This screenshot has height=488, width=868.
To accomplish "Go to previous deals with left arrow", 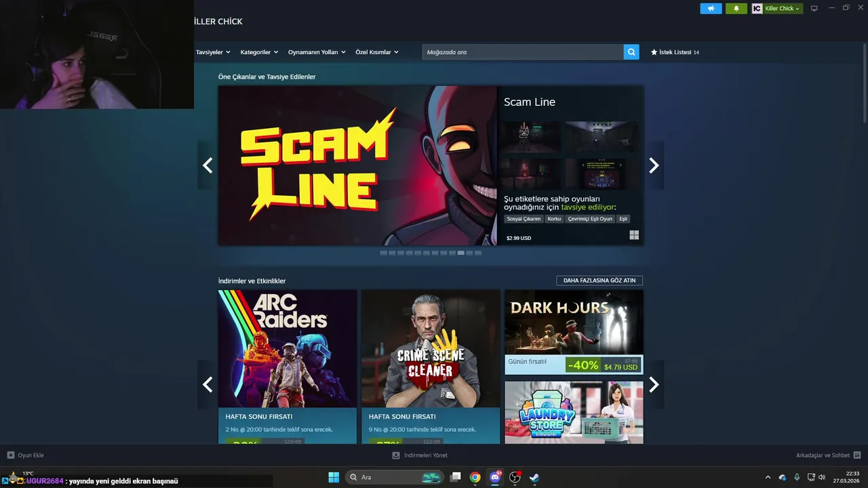I will click(x=208, y=384).
